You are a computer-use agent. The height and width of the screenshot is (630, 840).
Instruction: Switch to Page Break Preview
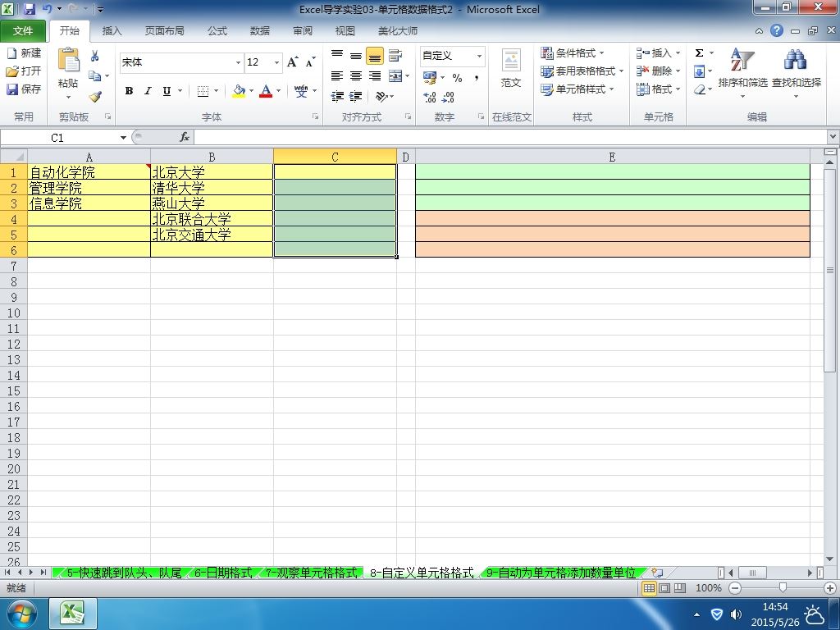click(680, 588)
